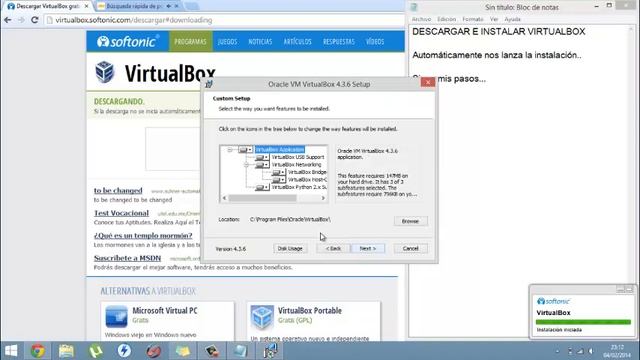Open the NOTICIAS section on Softonic
The height and width of the screenshot is (360, 640).
(x=260, y=42)
